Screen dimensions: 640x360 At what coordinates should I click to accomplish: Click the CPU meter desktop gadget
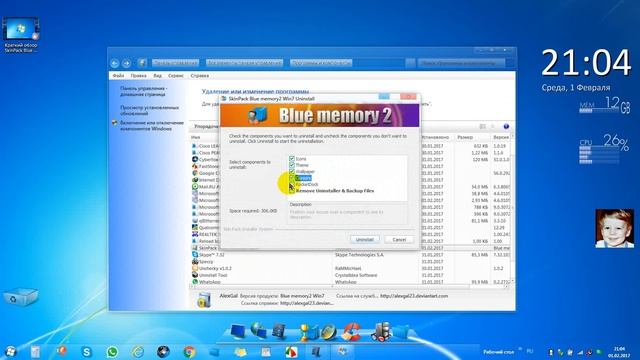click(x=604, y=149)
